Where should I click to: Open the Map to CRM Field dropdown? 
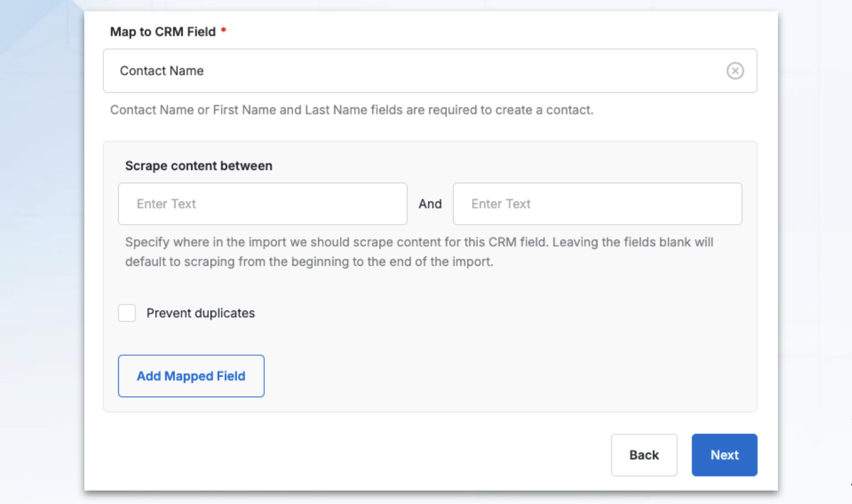(x=422, y=71)
